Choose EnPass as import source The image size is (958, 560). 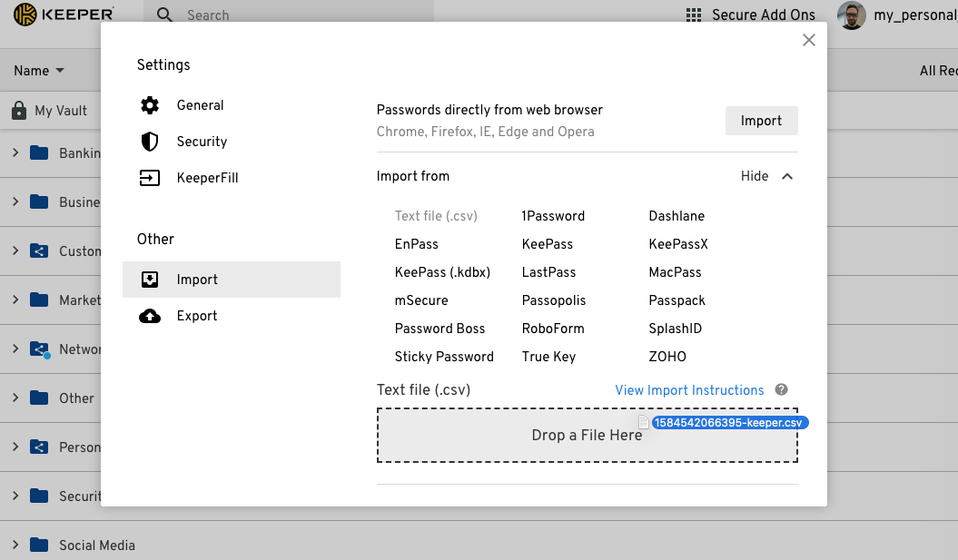coord(417,244)
